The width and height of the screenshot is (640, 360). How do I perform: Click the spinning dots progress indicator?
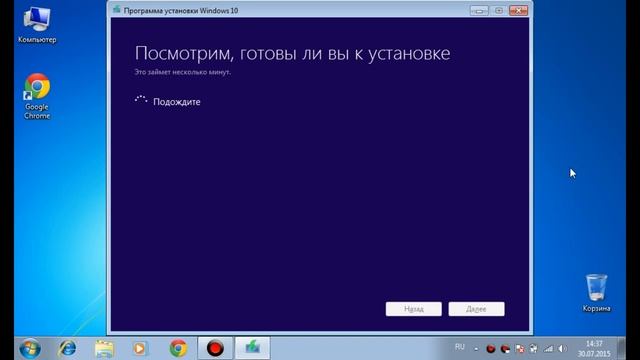tap(141, 100)
